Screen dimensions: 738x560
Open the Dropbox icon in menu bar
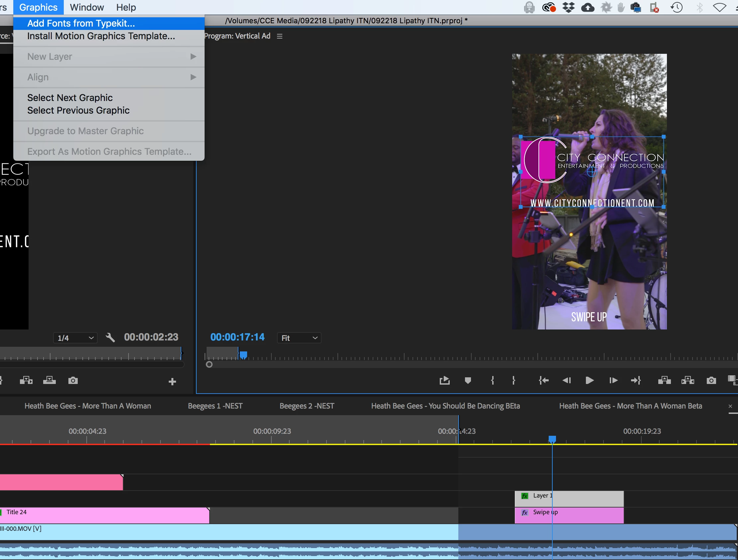569,7
